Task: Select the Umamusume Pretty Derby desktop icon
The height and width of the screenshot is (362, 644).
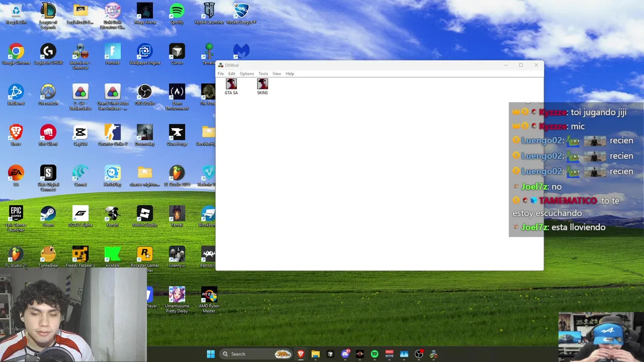Action: pyautogui.click(x=177, y=300)
